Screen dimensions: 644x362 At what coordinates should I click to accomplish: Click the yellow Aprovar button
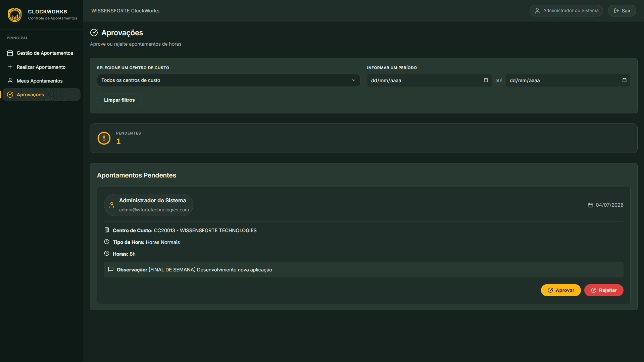[x=561, y=290]
